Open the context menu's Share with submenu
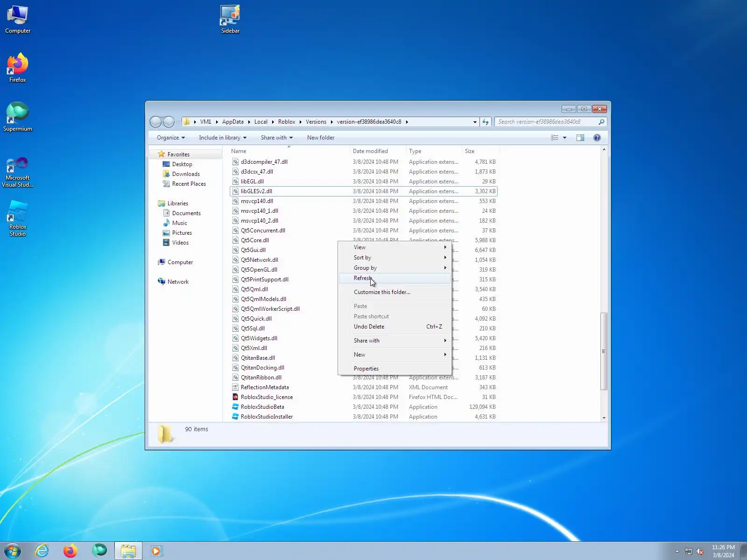 (x=395, y=341)
